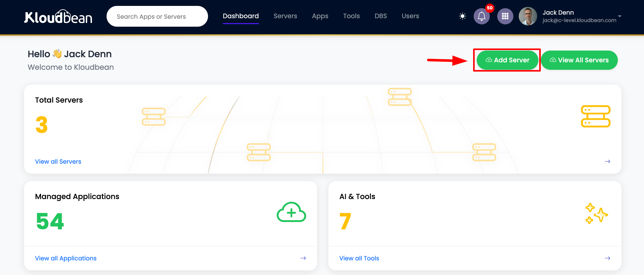Image resolution: width=644 pixels, height=275 pixels.
Task: Go to the Dashboard tab
Action: coord(241,16)
